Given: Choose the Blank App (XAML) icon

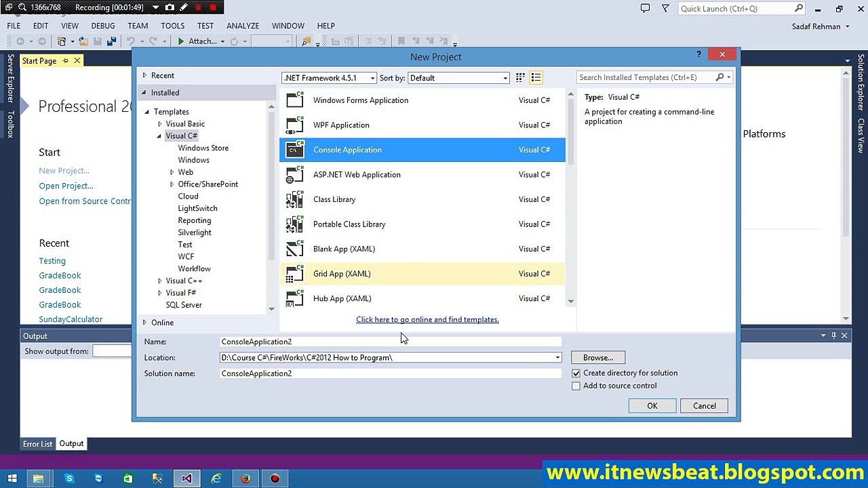Looking at the screenshot, I should (x=295, y=249).
